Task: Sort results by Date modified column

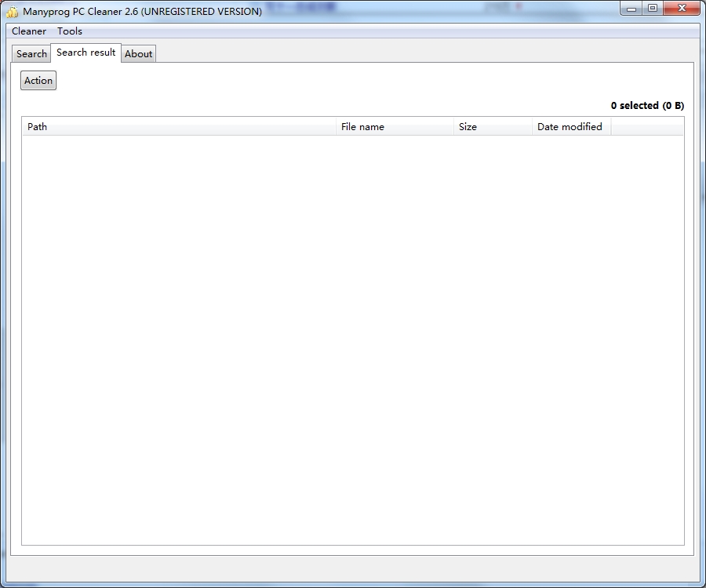Action: [571, 127]
